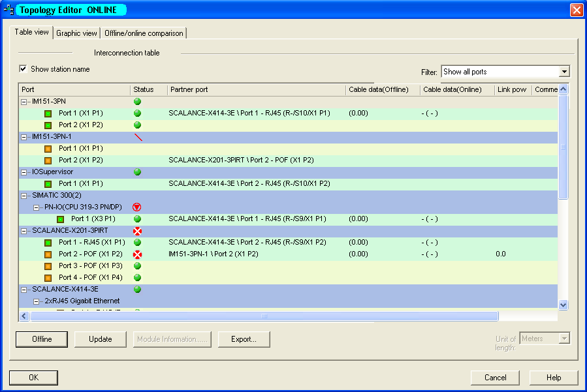
Task: Click the Topology Editor title bar icon
Action: tap(8, 10)
